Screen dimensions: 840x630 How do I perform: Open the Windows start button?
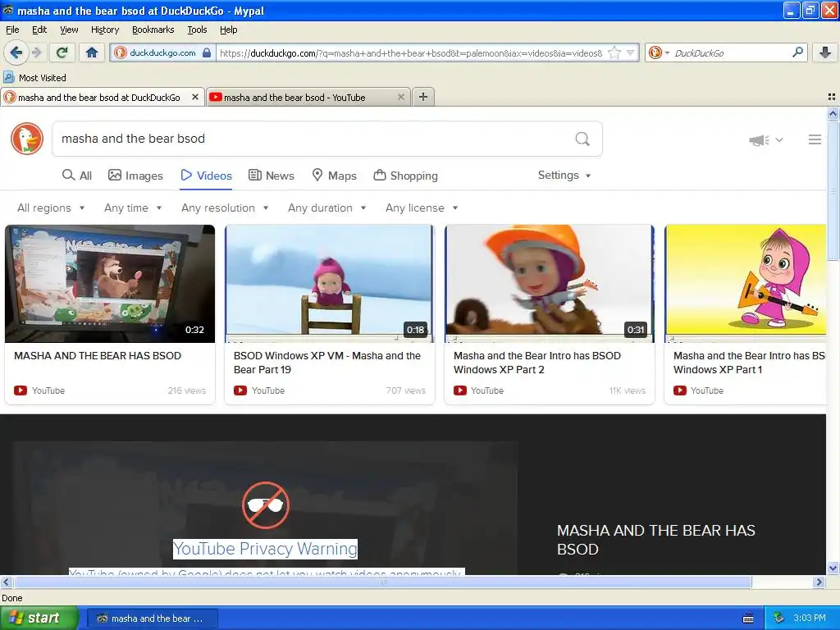tap(39, 619)
